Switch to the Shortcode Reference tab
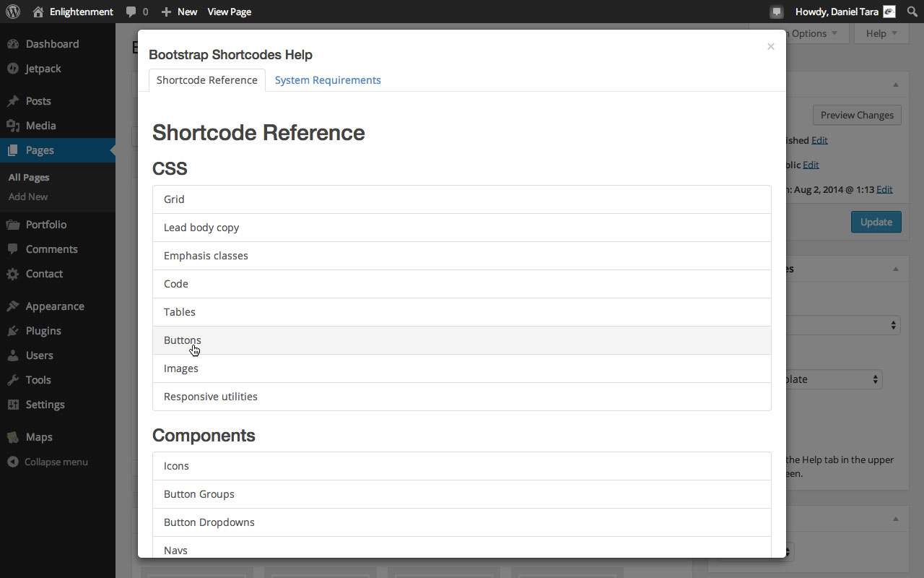 tap(207, 80)
